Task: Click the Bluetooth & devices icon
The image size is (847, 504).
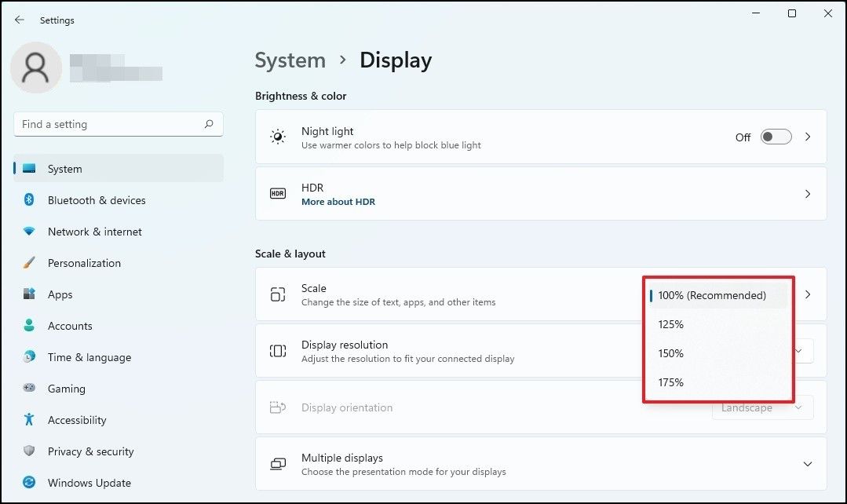Action: coord(29,200)
